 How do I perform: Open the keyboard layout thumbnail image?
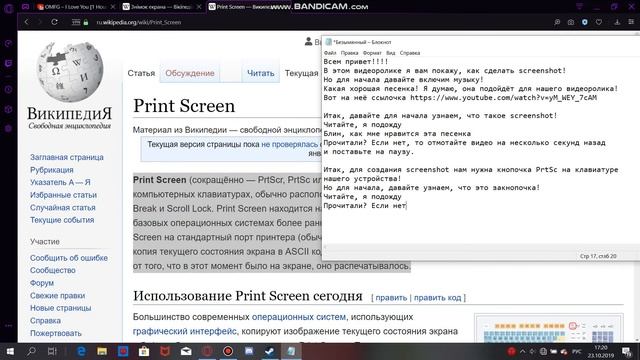point(549,329)
